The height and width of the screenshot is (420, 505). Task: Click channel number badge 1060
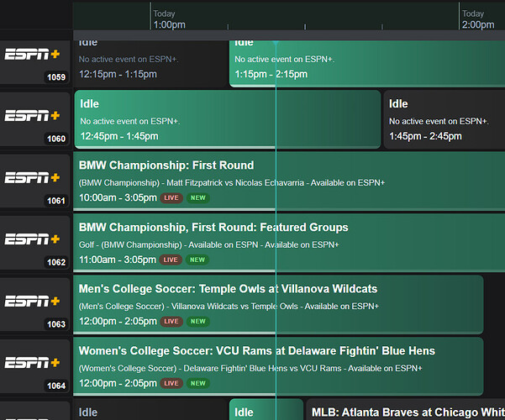click(x=56, y=139)
